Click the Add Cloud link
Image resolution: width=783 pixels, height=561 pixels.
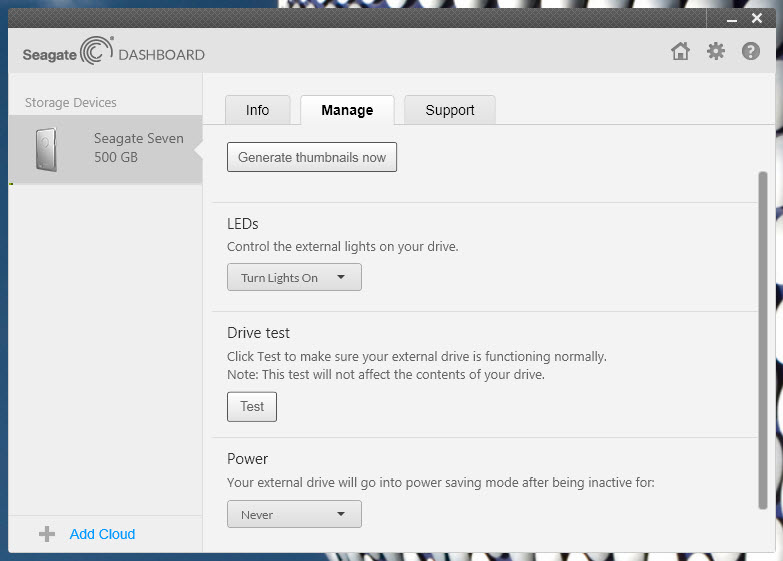tap(102, 534)
